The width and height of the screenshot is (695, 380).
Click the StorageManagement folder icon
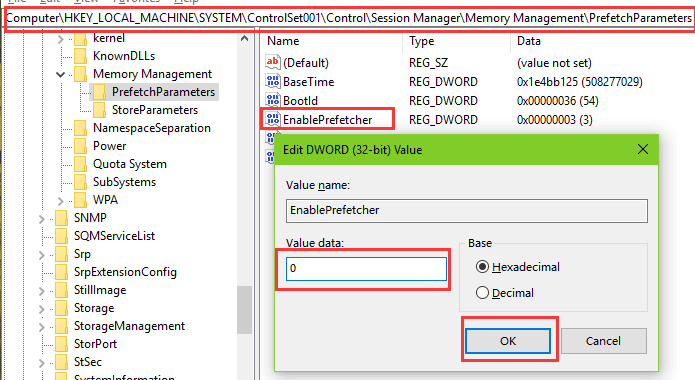pos(62,326)
